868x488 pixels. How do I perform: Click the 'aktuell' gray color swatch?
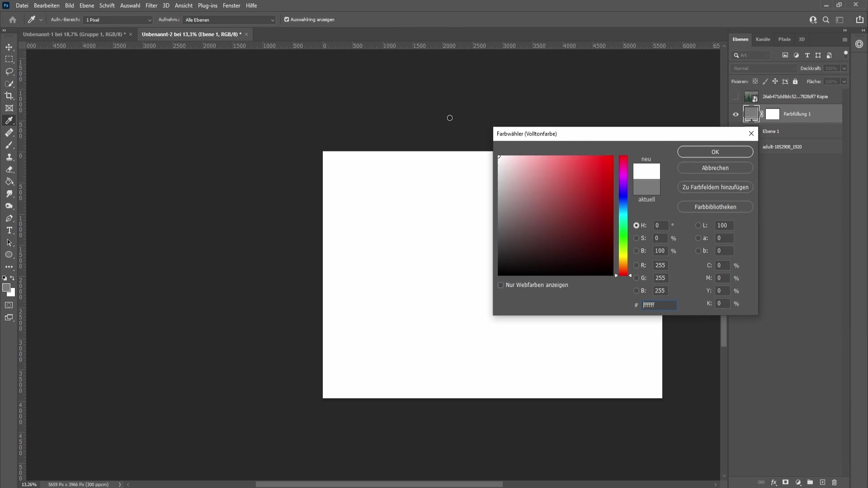pyautogui.click(x=646, y=187)
